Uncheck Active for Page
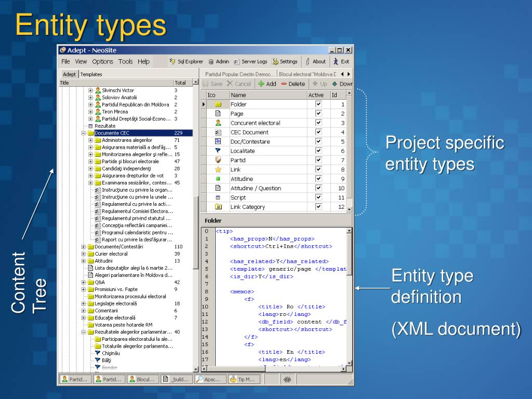The width and height of the screenshot is (532, 399). click(318, 113)
